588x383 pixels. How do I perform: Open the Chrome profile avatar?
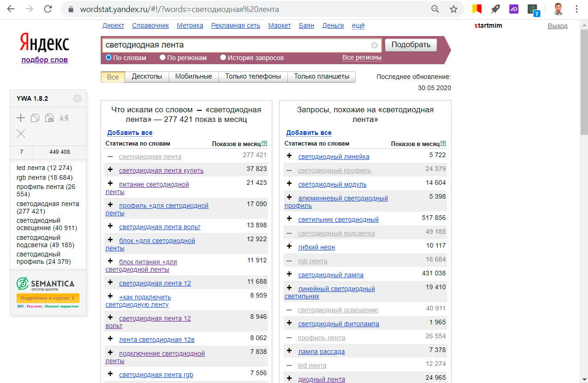click(x=558, y=9)
